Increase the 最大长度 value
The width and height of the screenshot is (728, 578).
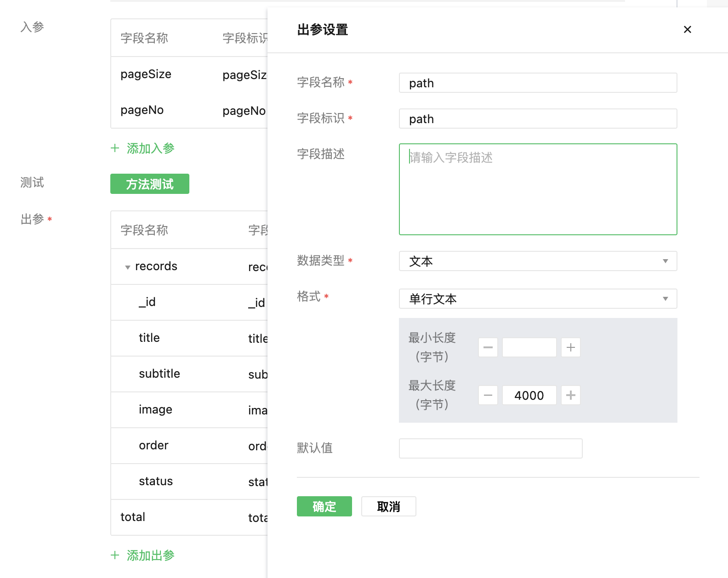tap(571, 395)
